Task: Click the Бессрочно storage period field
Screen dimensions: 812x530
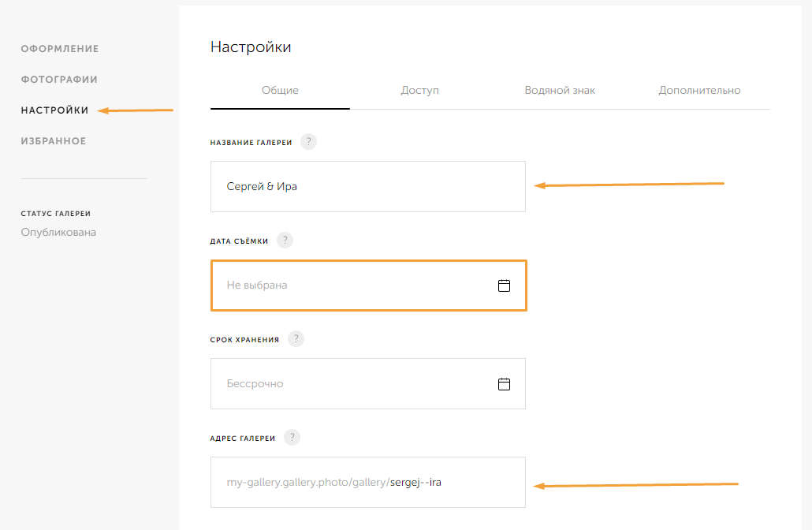Action: [x=368, y=384]
